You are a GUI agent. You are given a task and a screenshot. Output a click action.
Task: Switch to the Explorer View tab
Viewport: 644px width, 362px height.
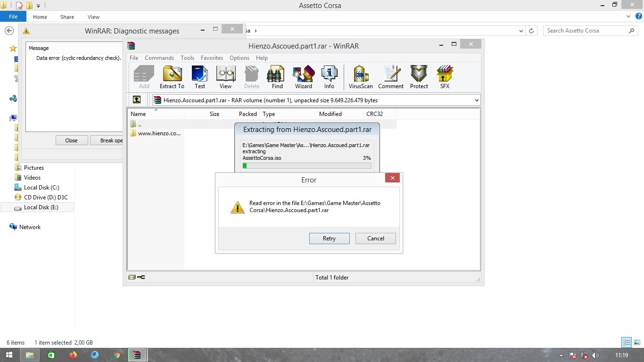[x=93, y=17]
